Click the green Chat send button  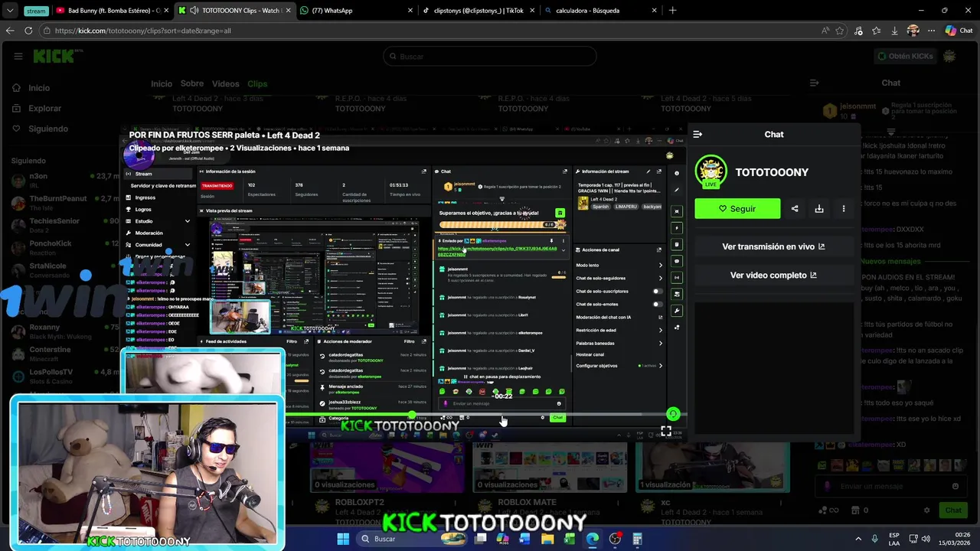coord(952,510)
